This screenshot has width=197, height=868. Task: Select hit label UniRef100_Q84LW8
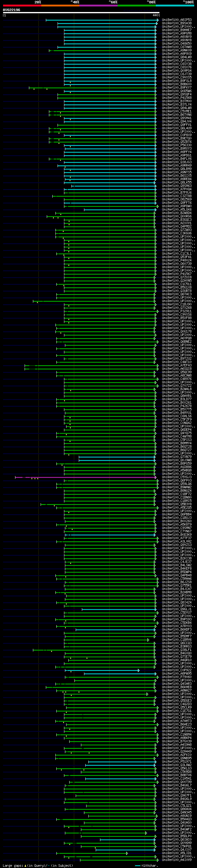177,108
